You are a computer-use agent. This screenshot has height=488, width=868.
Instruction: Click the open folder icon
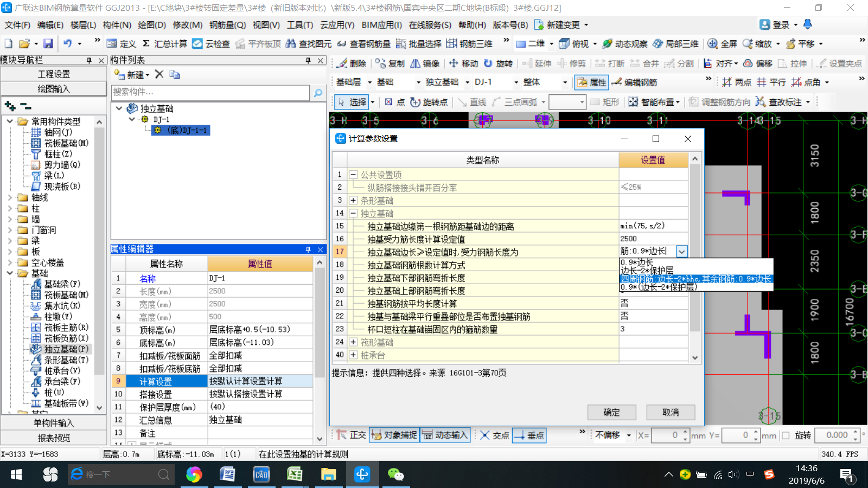tap(24, 43)
